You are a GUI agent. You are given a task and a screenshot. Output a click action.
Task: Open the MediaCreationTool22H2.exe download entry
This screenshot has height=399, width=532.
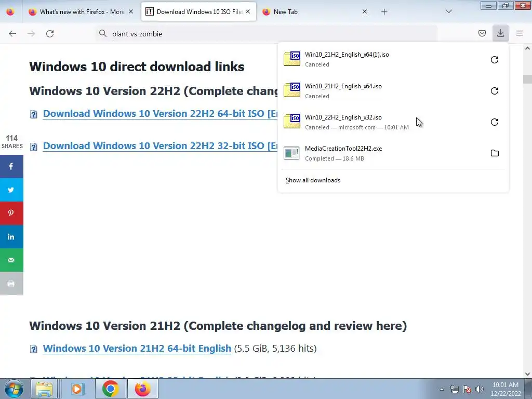(x=383, y=153)
